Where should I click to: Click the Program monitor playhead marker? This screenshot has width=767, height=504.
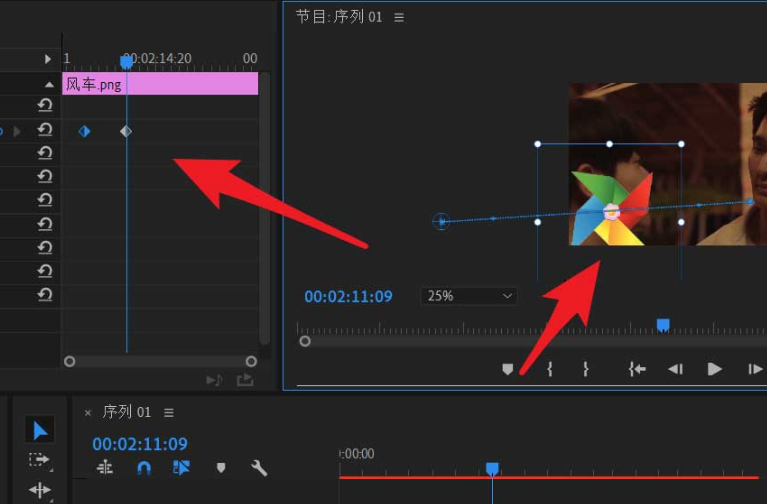coord(663,325)
